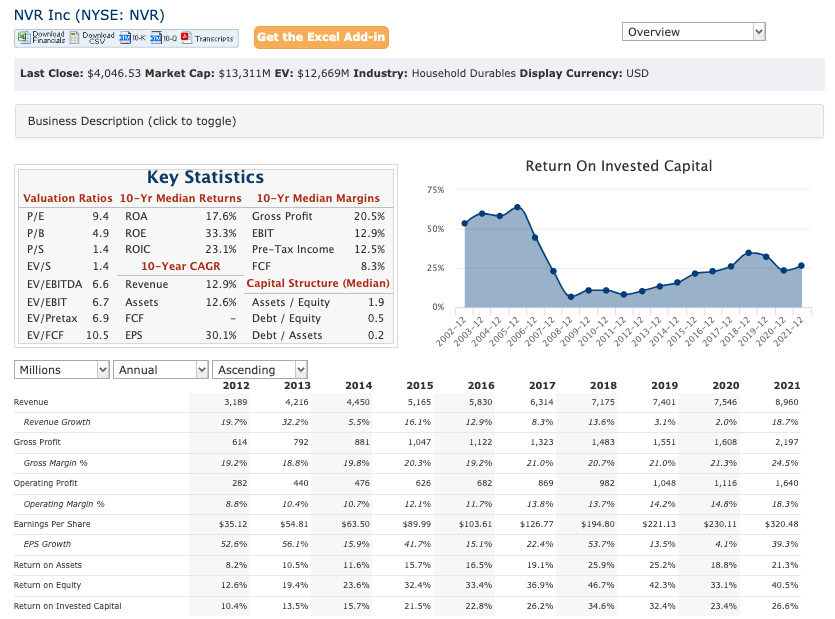Click the Return On Invested Capital chart title
This screenshot has width=835, height=619.
pos(619,166)
